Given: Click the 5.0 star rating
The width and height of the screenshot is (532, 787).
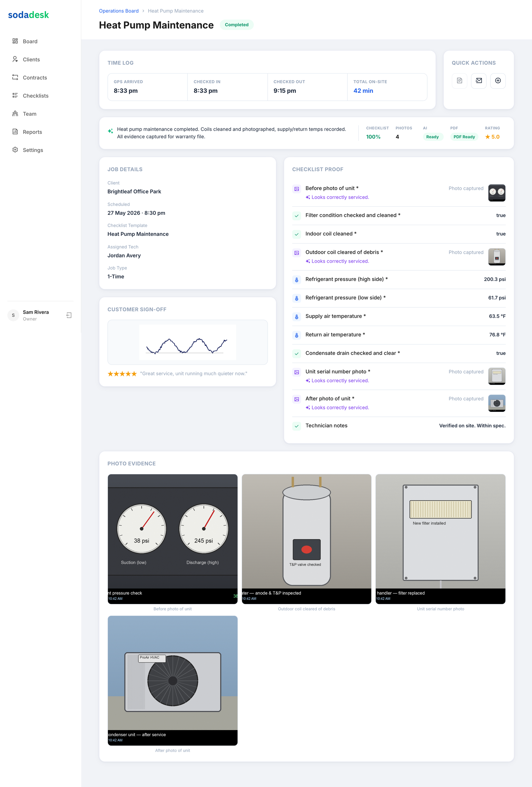Looking at the screenshot, I should click(492, 137).
